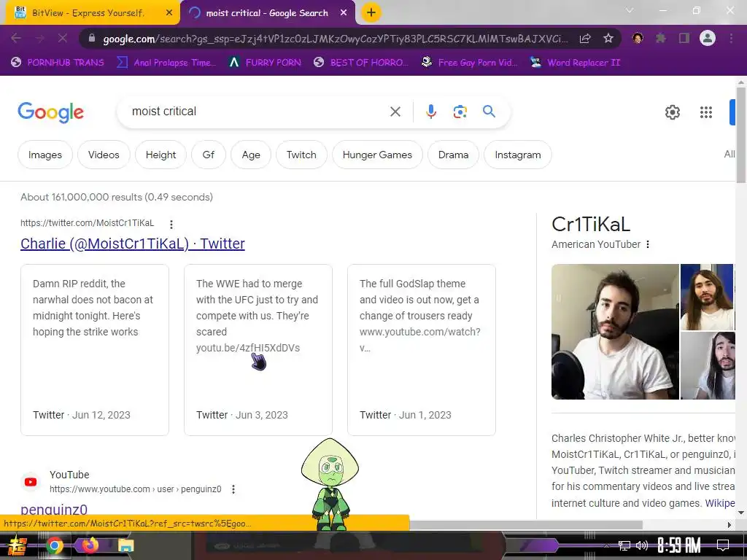
Task: Open the bottom-right small Cr1TiKaL photo
Action: pos(708,366)
